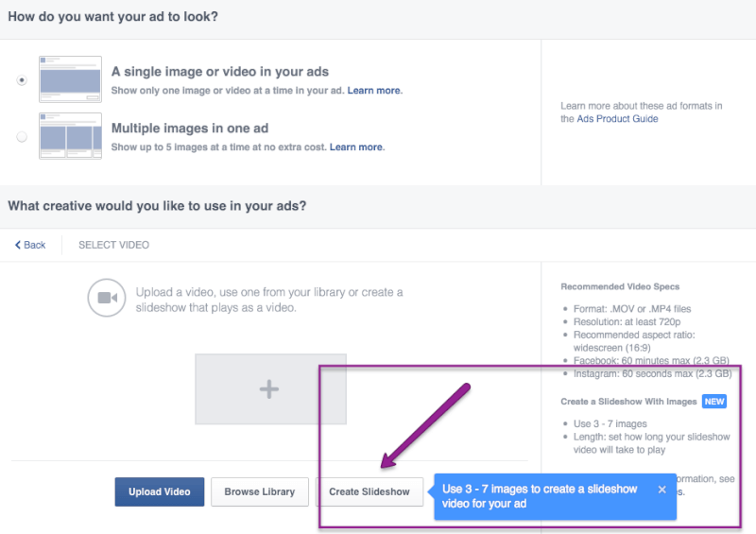The height and width of the screenshot is (534, 756).
Task: Select the multiple images radio button
Action: tap(22, 137)
